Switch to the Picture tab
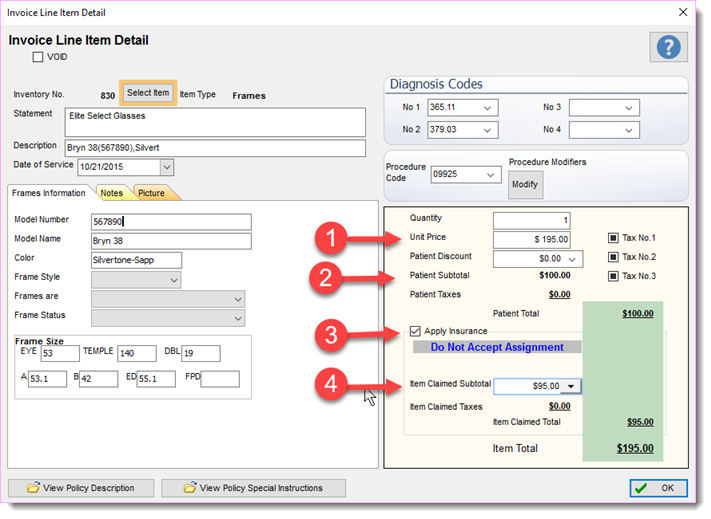 (x=151, y=193)
